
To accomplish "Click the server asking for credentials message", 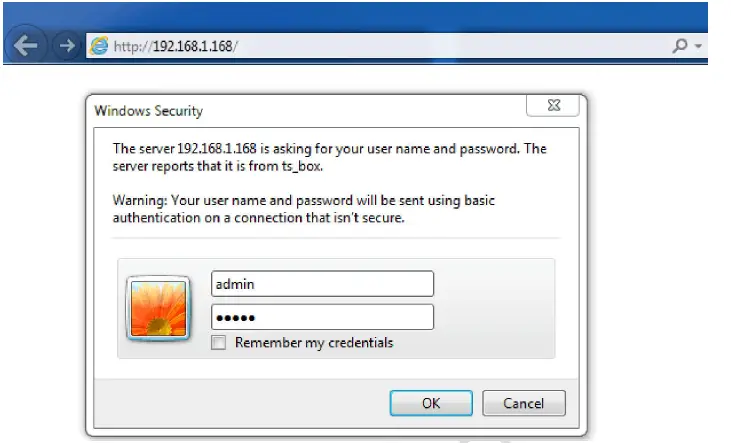I will click(329, 156).
